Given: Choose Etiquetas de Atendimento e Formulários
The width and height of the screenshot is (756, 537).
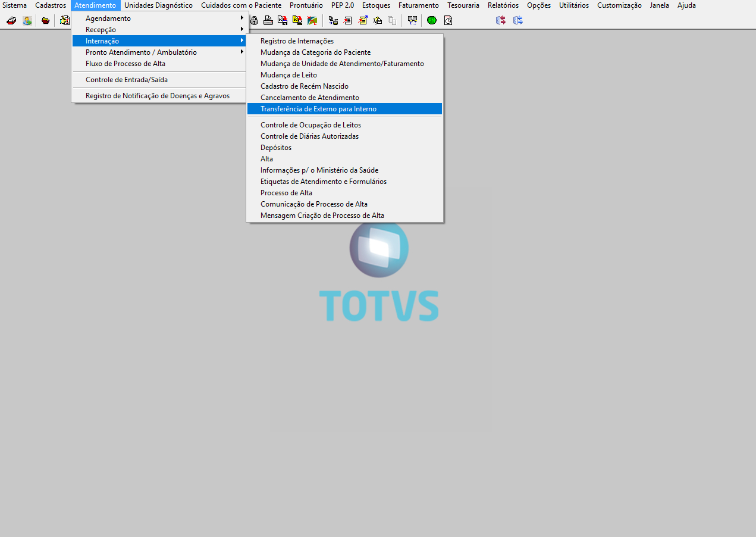Looking at the screenshot, I should [x=344, y=182].
